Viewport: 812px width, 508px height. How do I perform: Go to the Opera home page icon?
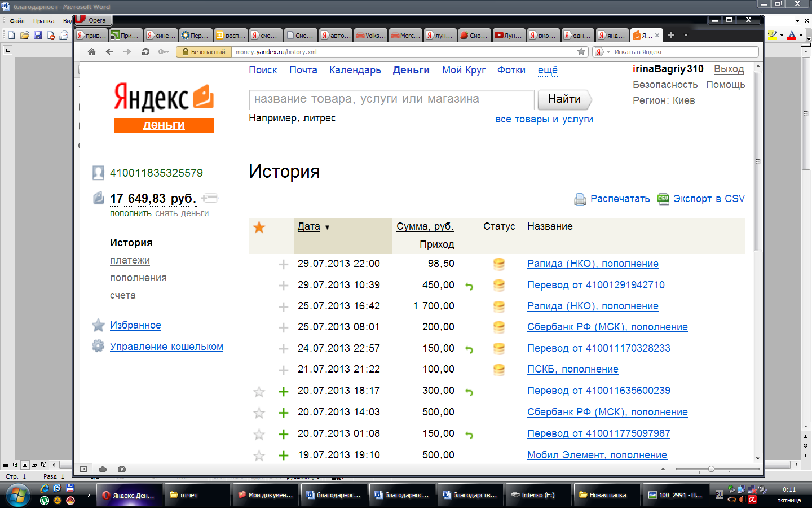91,52
